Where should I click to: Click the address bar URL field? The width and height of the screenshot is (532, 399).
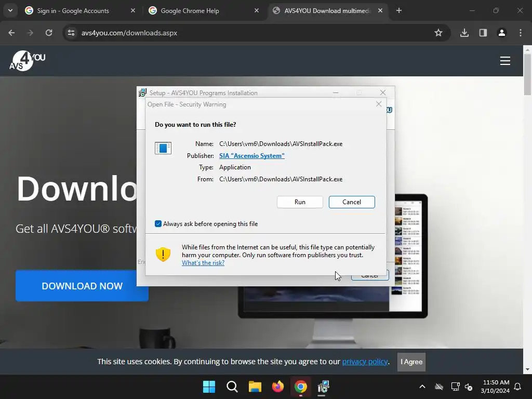(257, 33)
